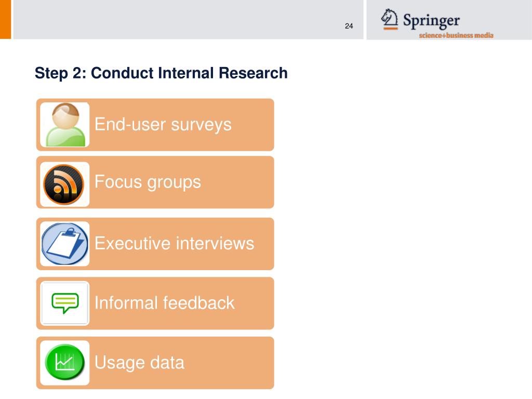Click the Springer wordmark text
Viewport: 532px width, 399px height.
pyautogui.click(x=431, y=21)
